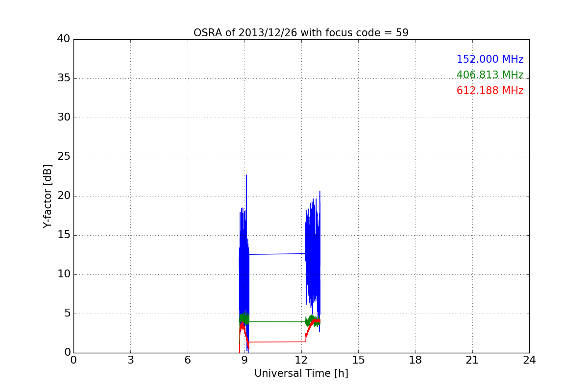Click the y-axis tick label 15
The image size is (588, 392).
point(64,235)
